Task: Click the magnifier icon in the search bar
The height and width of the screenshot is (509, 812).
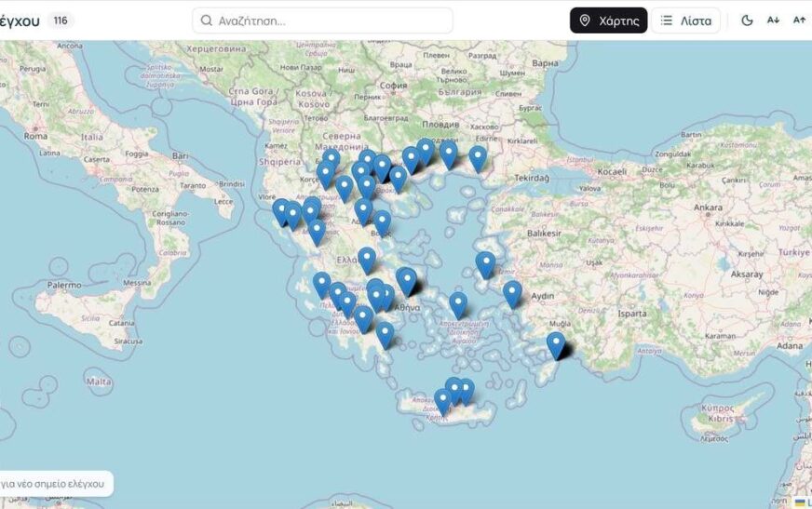Action: (206, 20)
